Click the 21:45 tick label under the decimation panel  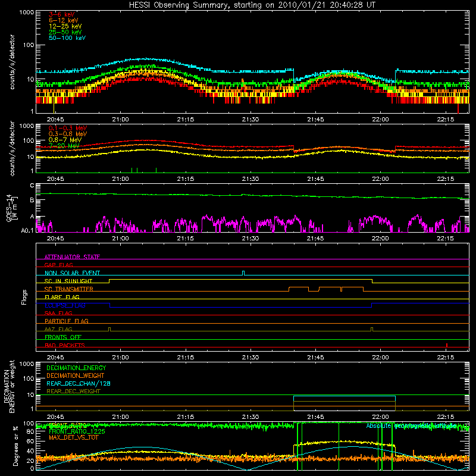[315, 417]
